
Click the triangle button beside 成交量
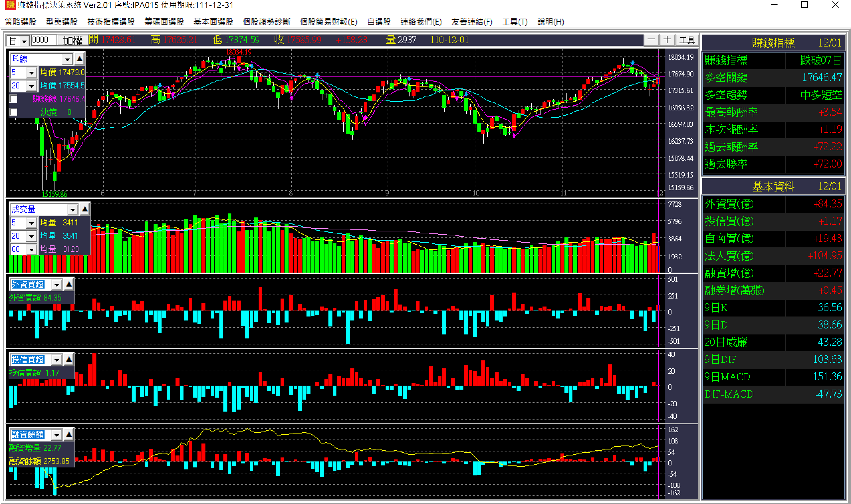pos(85,209)
